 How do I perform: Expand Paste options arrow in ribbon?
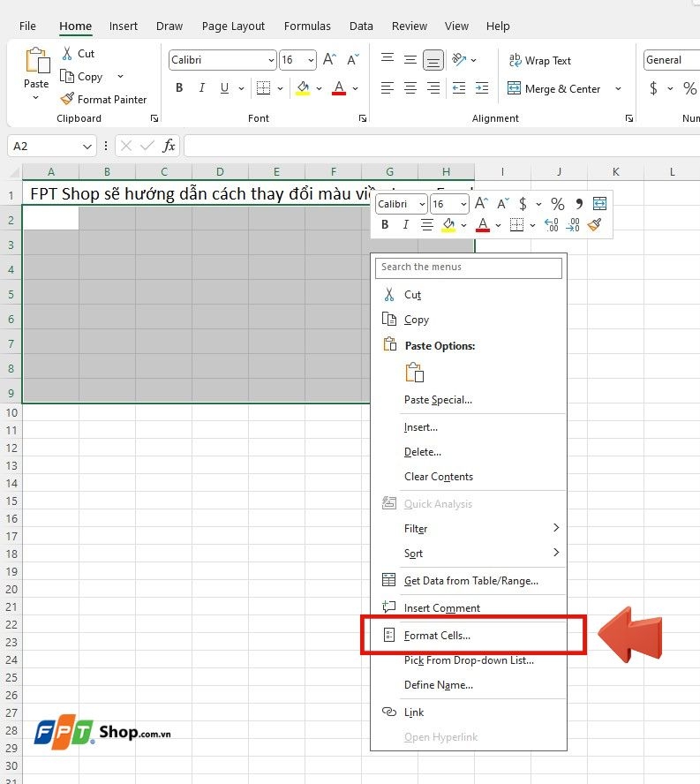coord(35,98)
